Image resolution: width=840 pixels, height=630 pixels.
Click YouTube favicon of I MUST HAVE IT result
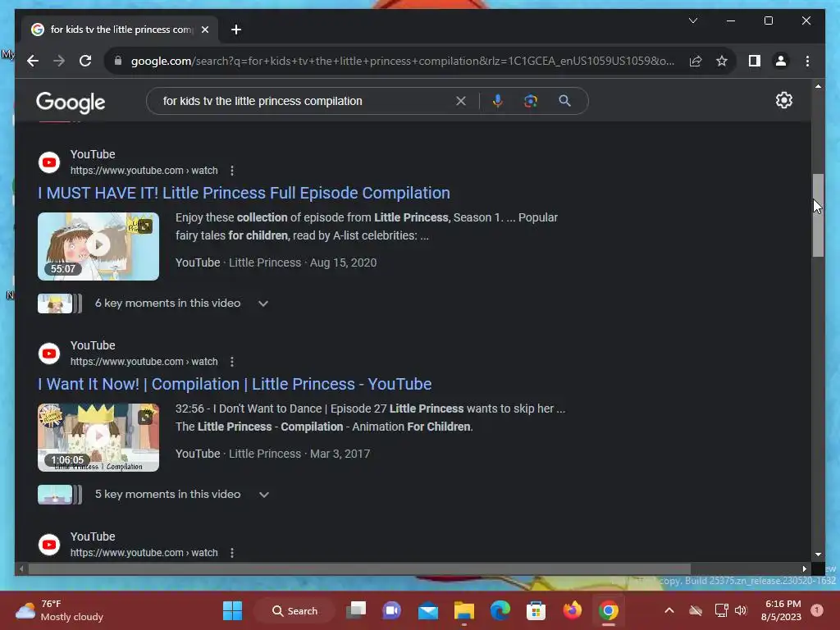coord(49,162)
